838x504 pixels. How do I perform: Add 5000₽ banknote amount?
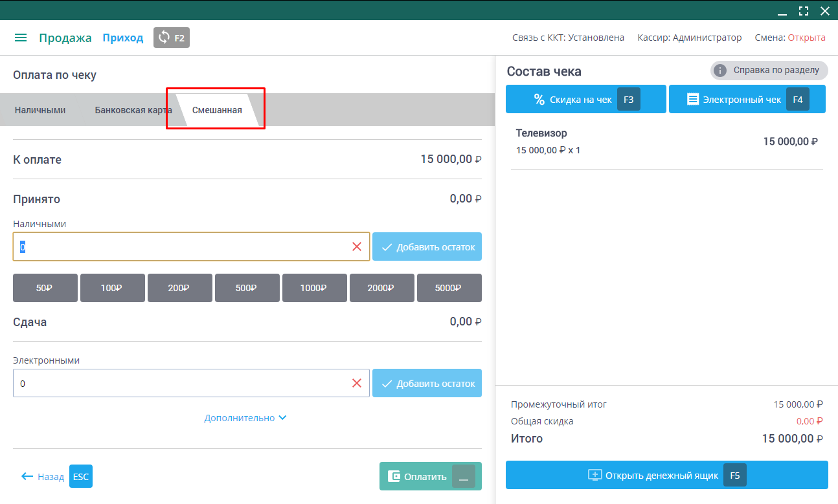(449, 288)
